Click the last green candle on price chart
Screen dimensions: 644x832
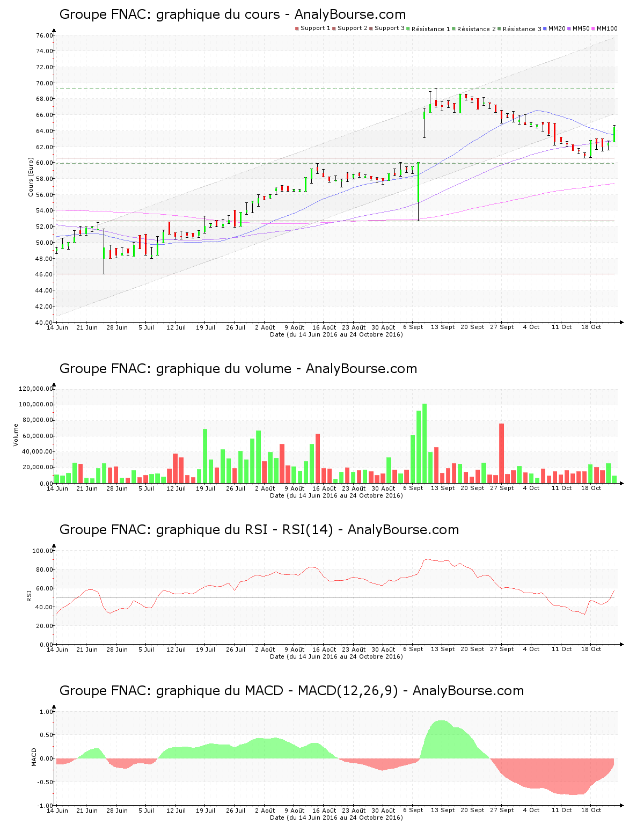click(x=614, y=134)
